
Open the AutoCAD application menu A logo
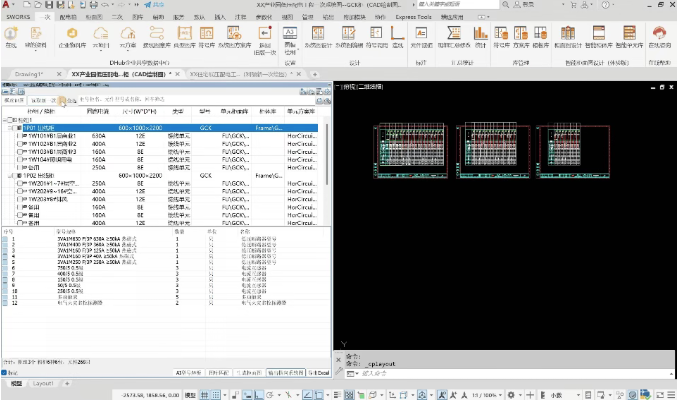[6, 5]
